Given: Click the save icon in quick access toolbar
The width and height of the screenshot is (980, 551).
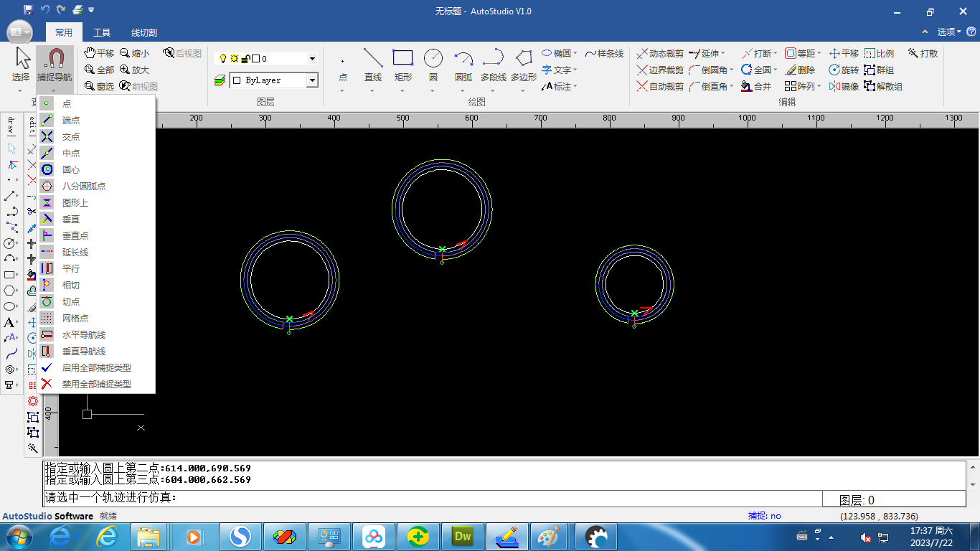Looking at the screenshot, I should (x=28, y=10).
